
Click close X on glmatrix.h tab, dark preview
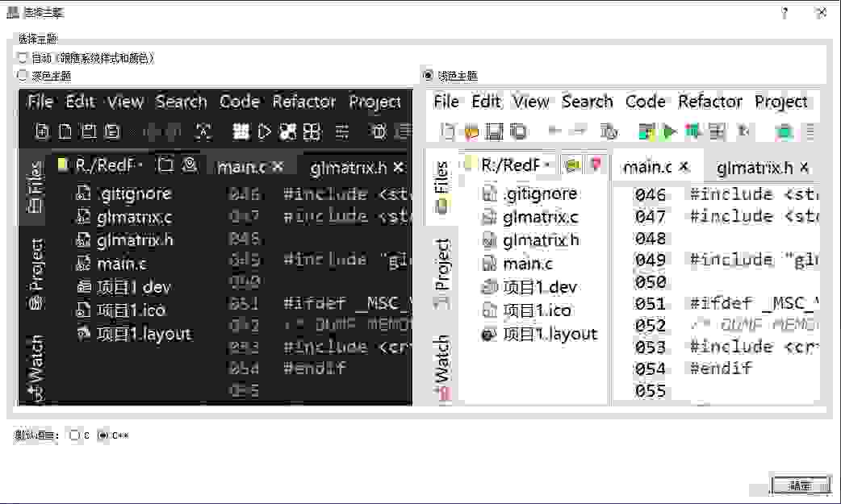398,168
